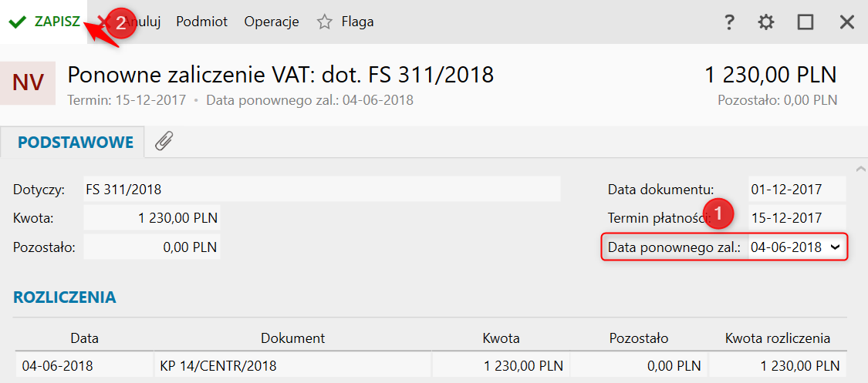Collapse the section with the small chevron

[x=860, y=169]
